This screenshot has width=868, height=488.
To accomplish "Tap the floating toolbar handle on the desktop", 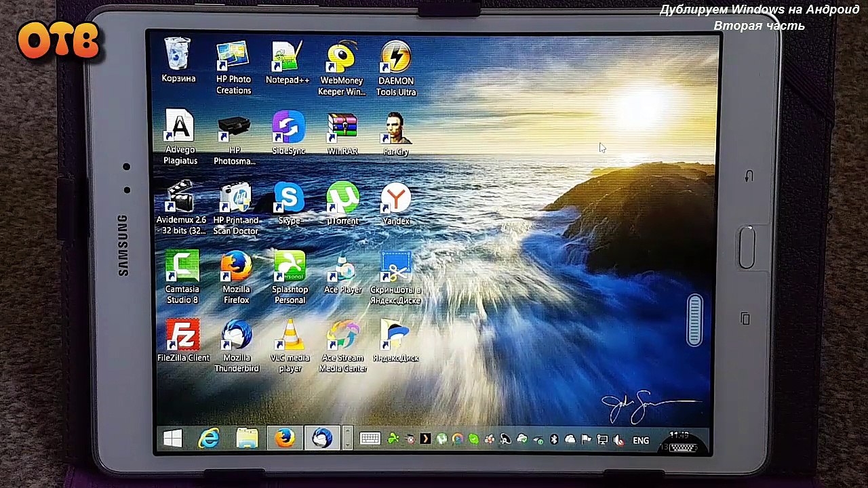I will pos(695,321).
